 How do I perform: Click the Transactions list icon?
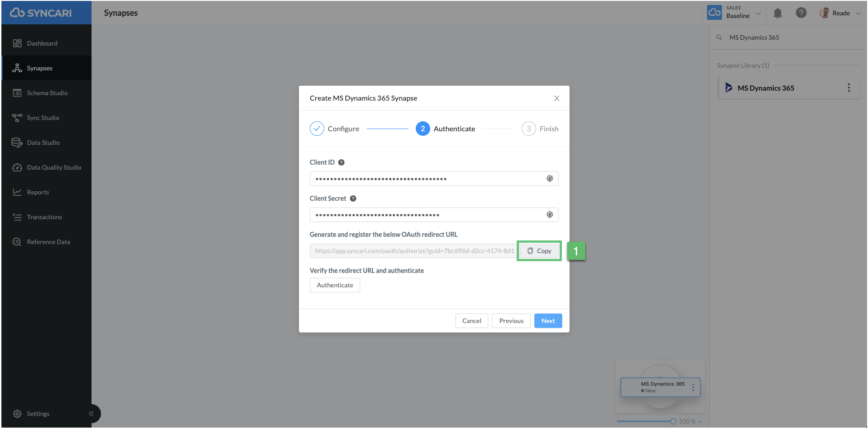tap(17, 217)
